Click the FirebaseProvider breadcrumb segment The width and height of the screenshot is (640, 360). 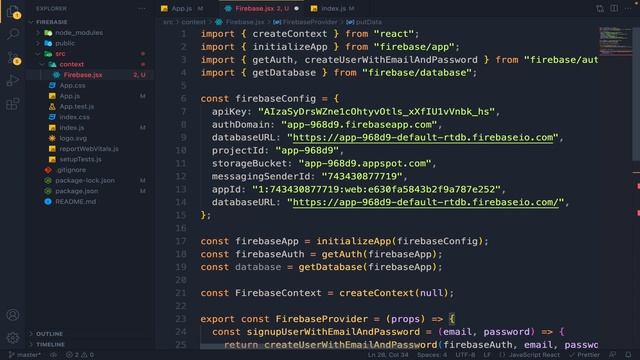click(x=305, y=22)
